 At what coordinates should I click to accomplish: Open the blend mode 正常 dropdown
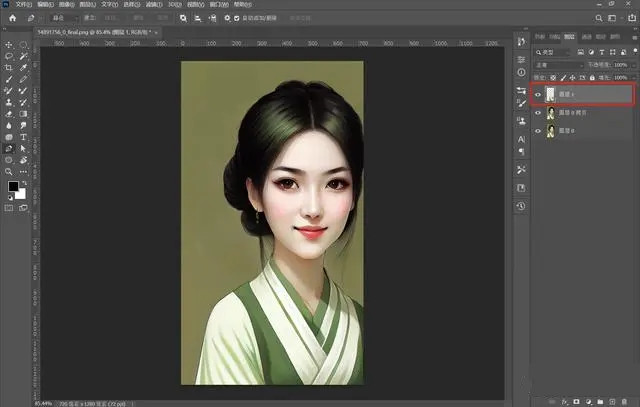[x=559, y=65]
